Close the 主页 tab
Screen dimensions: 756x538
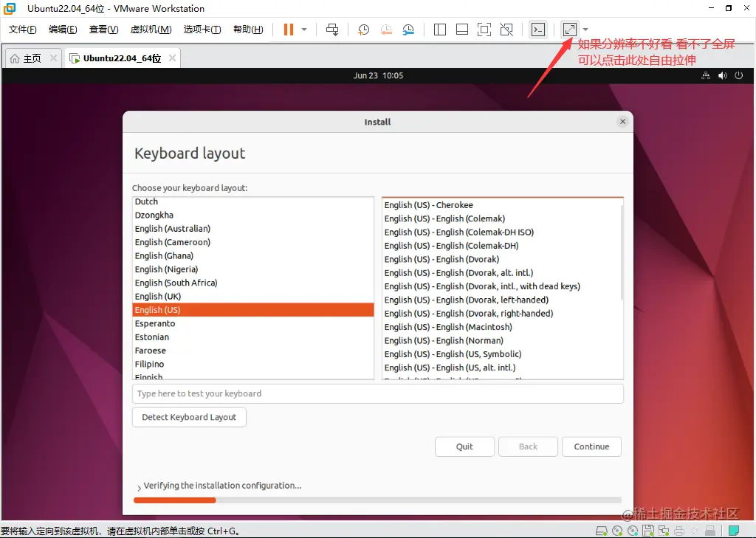coord(53,58)
